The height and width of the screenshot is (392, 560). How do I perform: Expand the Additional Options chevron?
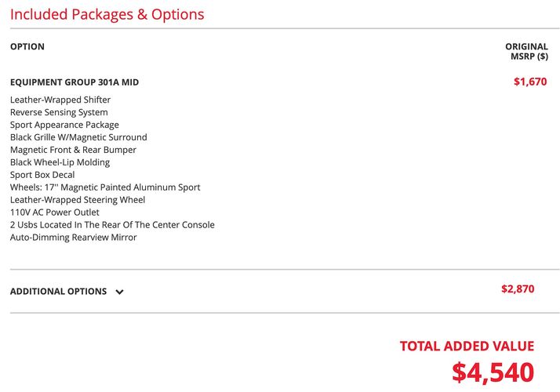coord(120,292)
